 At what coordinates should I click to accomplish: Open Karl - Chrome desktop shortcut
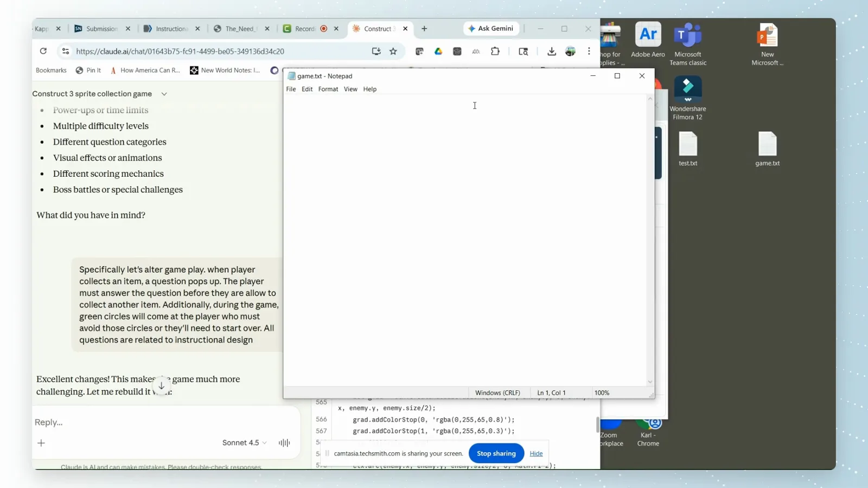click(648, 433)
